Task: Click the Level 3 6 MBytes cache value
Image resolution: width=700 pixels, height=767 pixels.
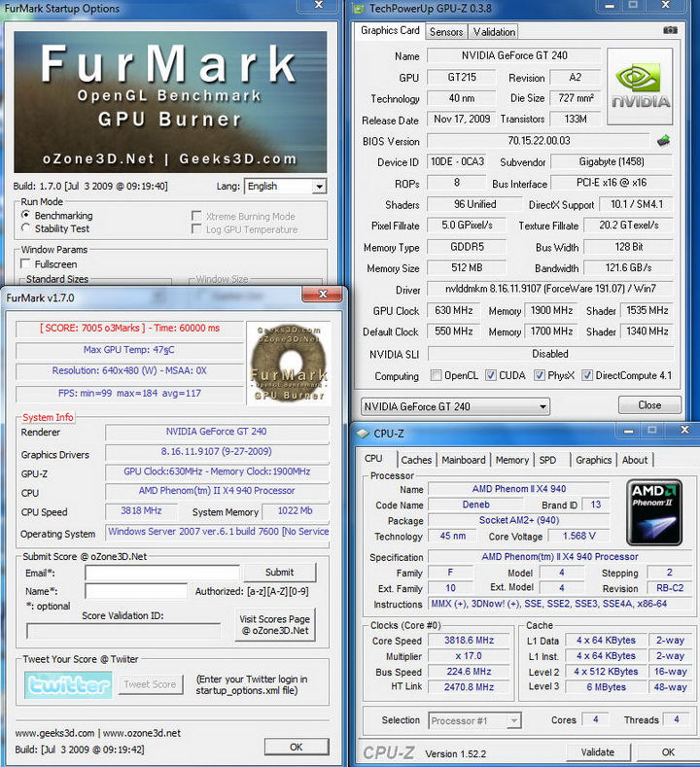Action: 606,687
